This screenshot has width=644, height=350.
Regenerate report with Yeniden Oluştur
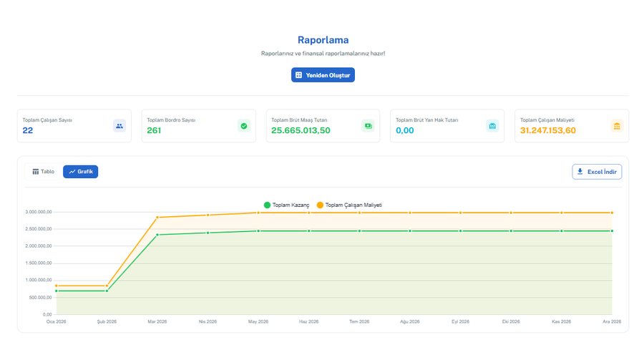(323, 75)
